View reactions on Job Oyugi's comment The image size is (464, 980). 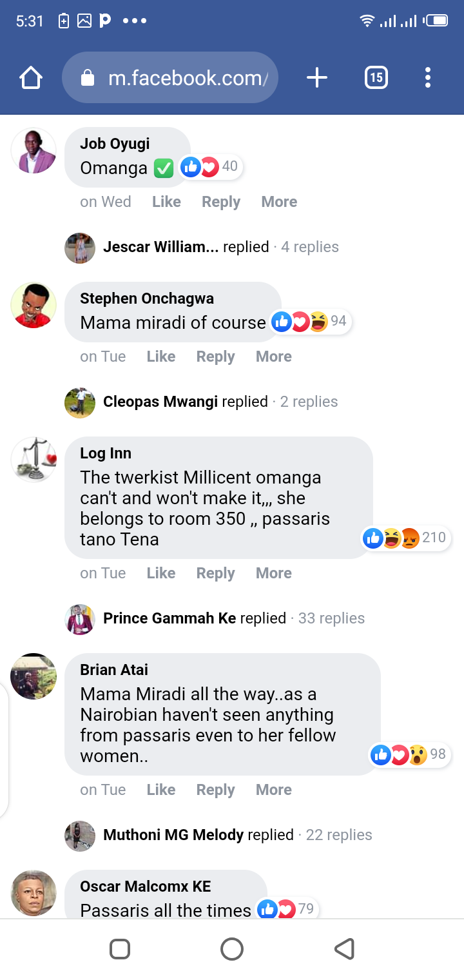click(x=209, y=167)
